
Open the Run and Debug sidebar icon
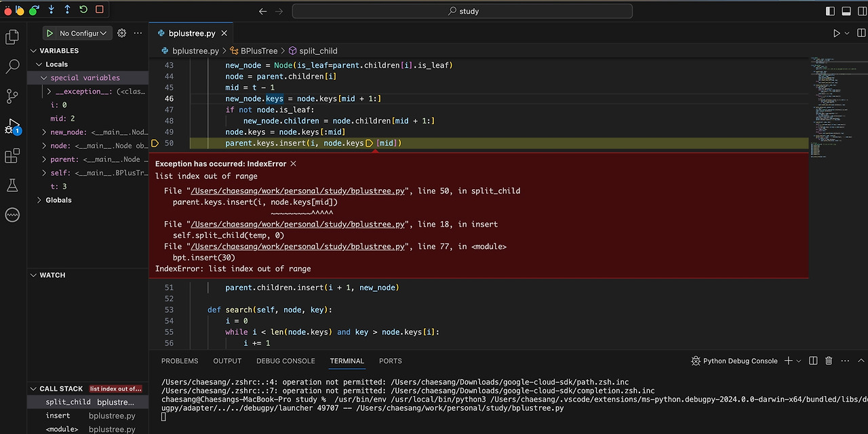(12, 126)
